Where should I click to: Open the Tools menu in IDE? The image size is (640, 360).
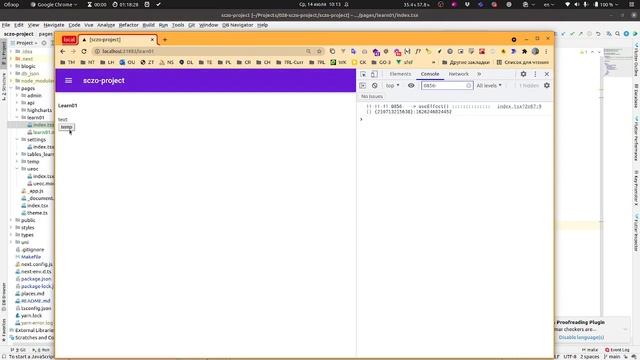(x=178, y=25)
